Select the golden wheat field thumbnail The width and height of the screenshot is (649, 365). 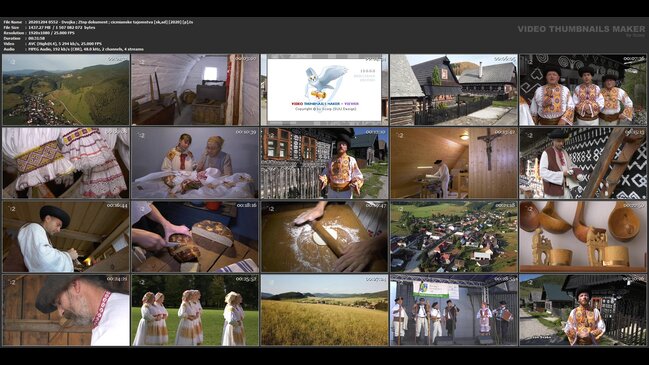click(324, 310)
